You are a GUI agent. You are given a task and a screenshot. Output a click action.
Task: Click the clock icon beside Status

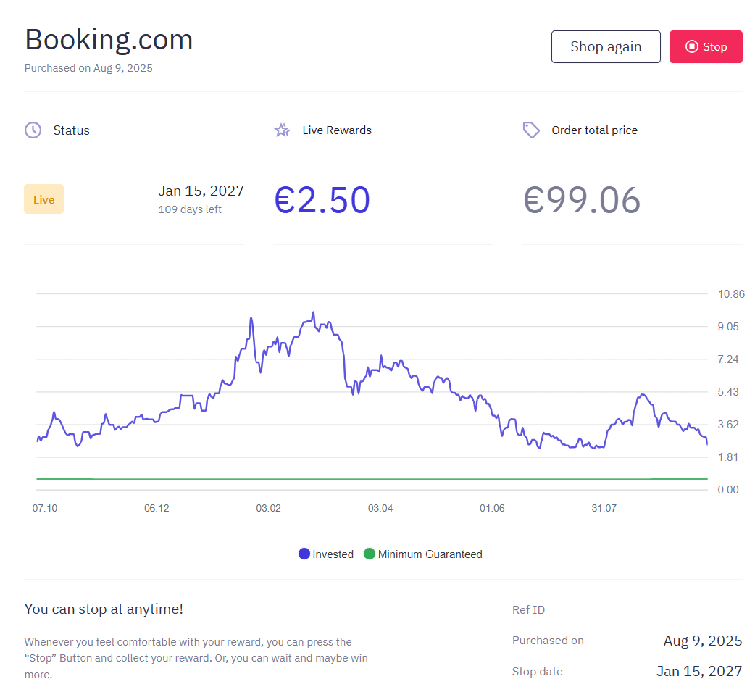click(33, 130)
